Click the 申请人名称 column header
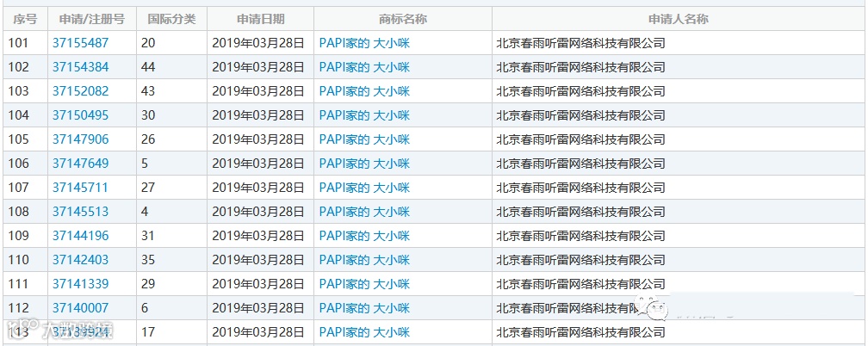 (679, 20)
